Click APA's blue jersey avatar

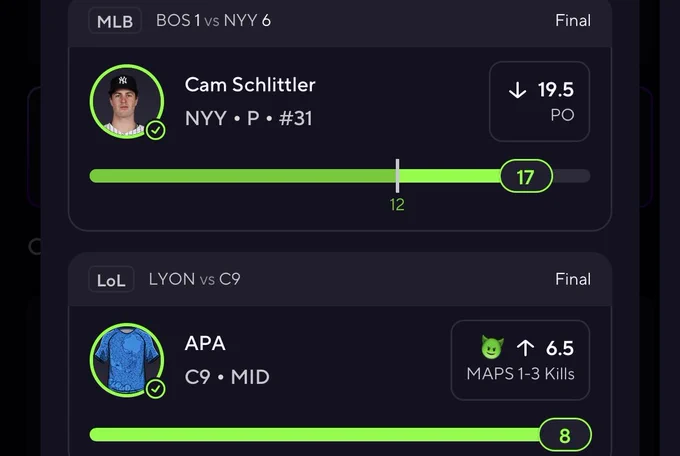pos(127,360)
